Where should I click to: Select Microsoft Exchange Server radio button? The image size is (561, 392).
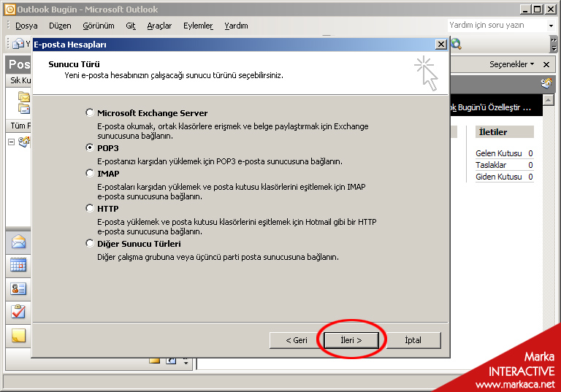tap(90, 113)
